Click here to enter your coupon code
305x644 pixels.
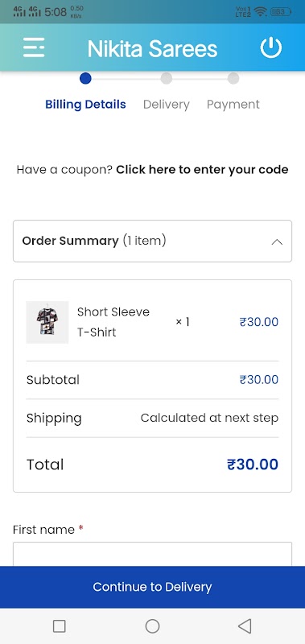(x=202, y=170)
